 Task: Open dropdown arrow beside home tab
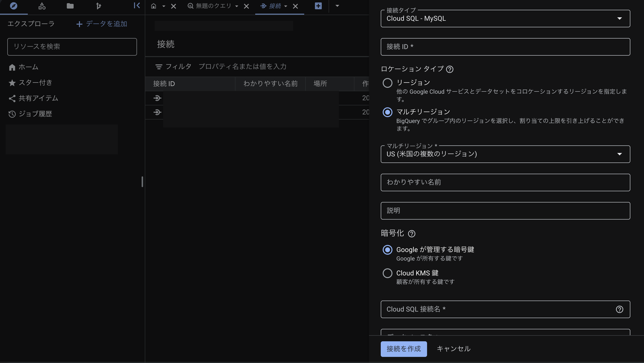164,6
